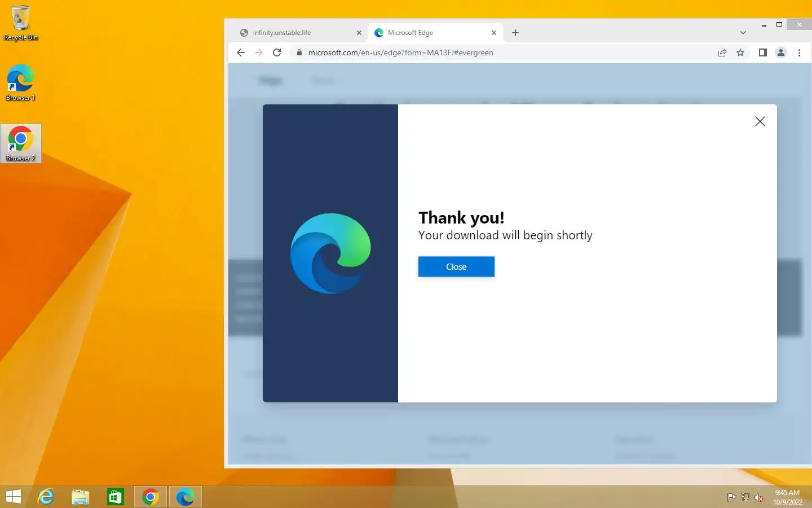View site security info via lock icon
The width and height of the screenshot is (812, 508).
(299, 52)
